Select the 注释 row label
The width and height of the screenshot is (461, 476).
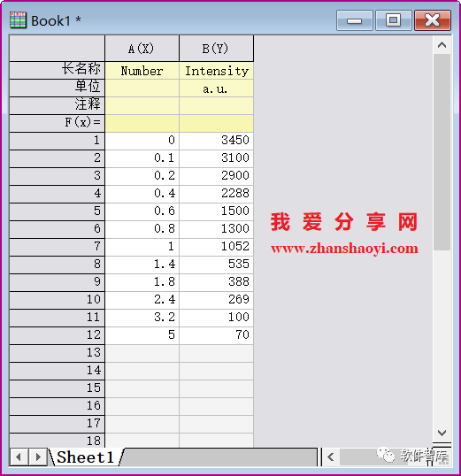tap(58, 105)
